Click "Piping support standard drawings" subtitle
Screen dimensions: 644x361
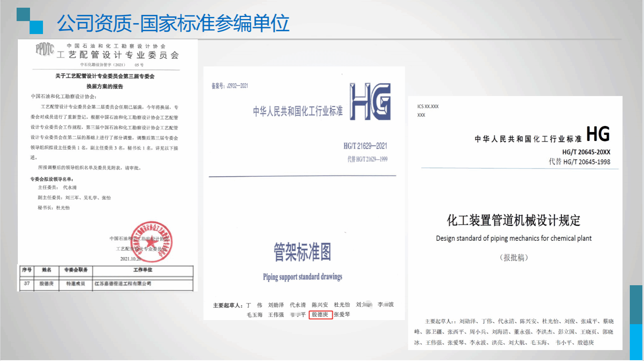point(302,277)
